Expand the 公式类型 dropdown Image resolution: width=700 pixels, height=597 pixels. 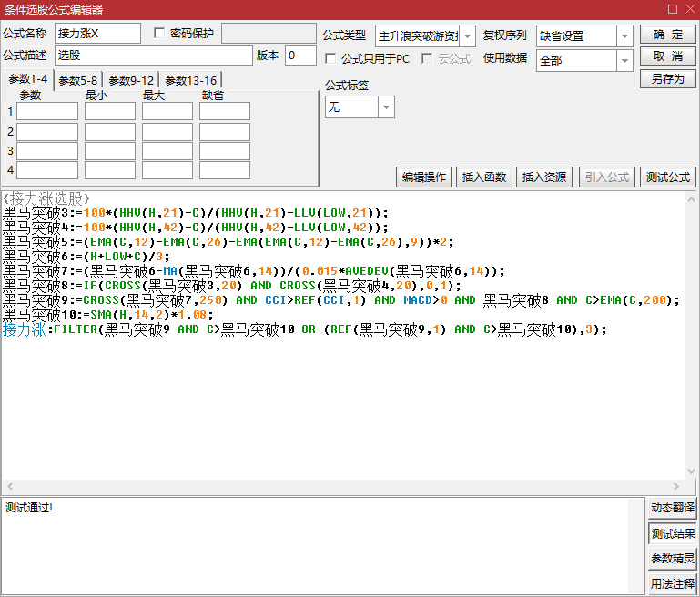click(x=467, y=36)
